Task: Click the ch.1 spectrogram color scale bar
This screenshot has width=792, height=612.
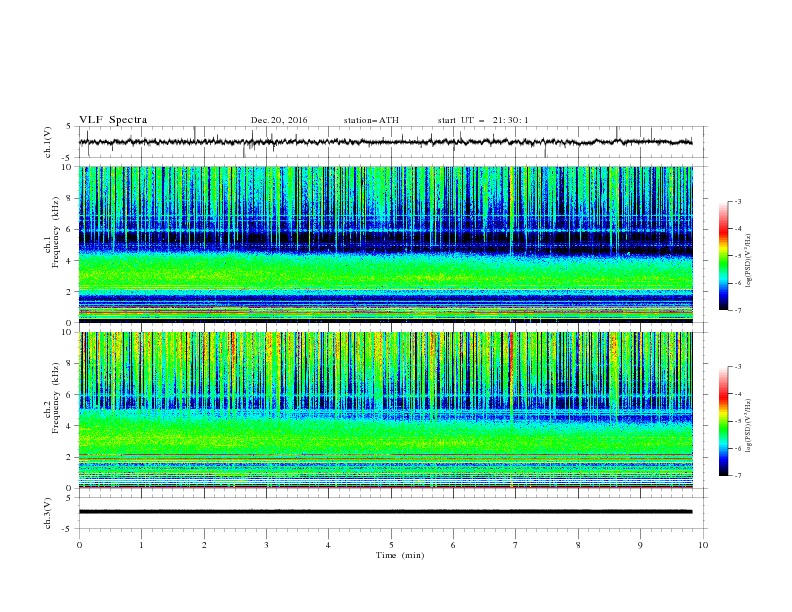Action: click(723, 256)
